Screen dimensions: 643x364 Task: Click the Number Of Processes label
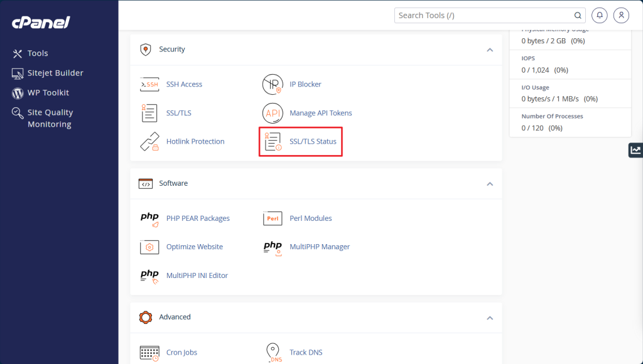coord(553,116)
